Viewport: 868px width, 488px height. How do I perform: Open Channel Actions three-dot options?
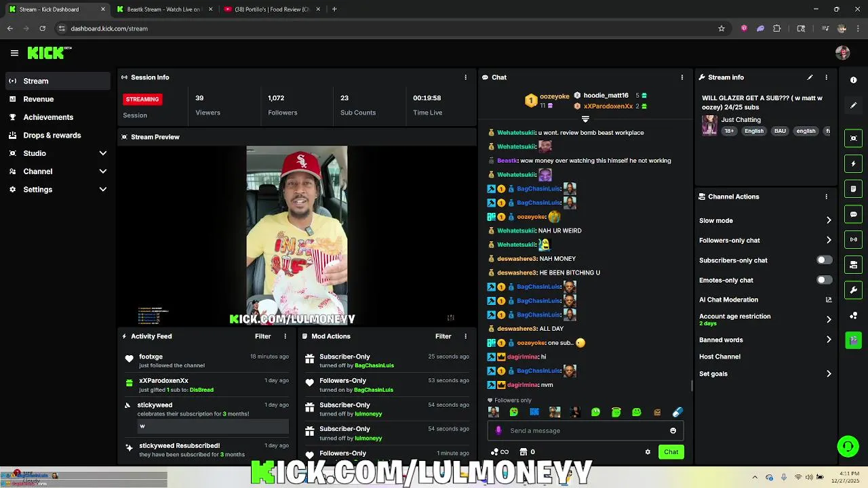point(826,197)
